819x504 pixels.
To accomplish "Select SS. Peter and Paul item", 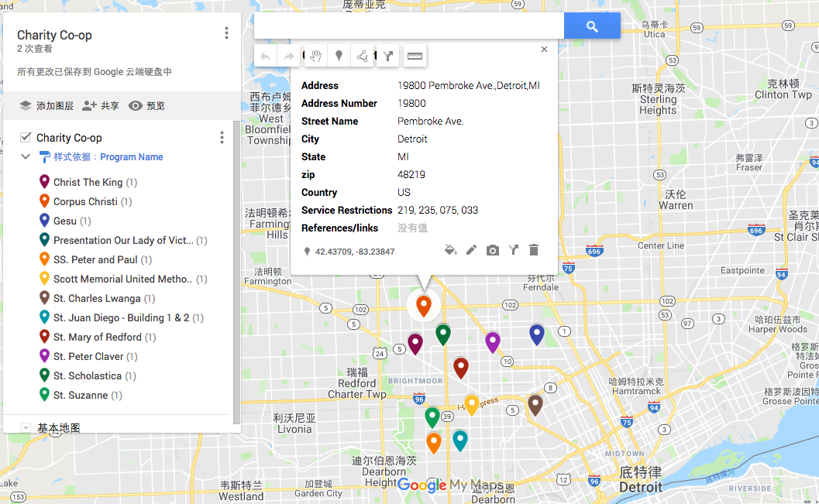I will coord(95,259).
